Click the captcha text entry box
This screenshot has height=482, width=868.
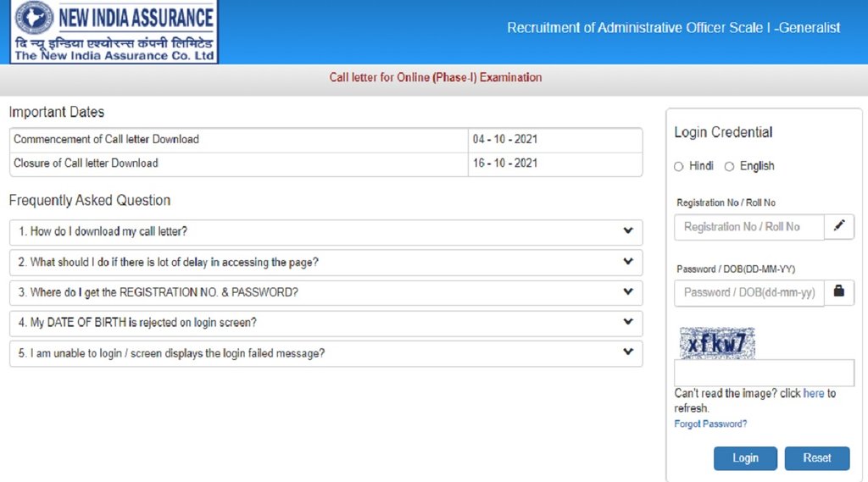(x=764, y=373)
